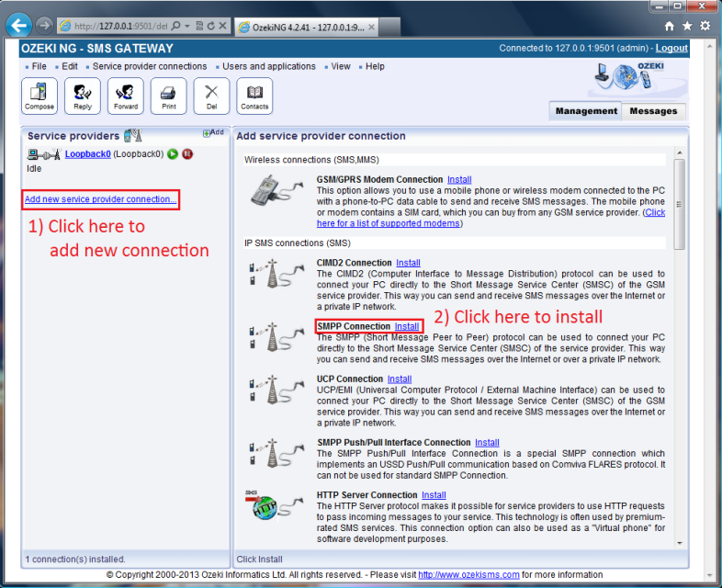Click the Logout link
Image resolution: width=722 pixels, height=588 pixels.
(x=671, y=48)
